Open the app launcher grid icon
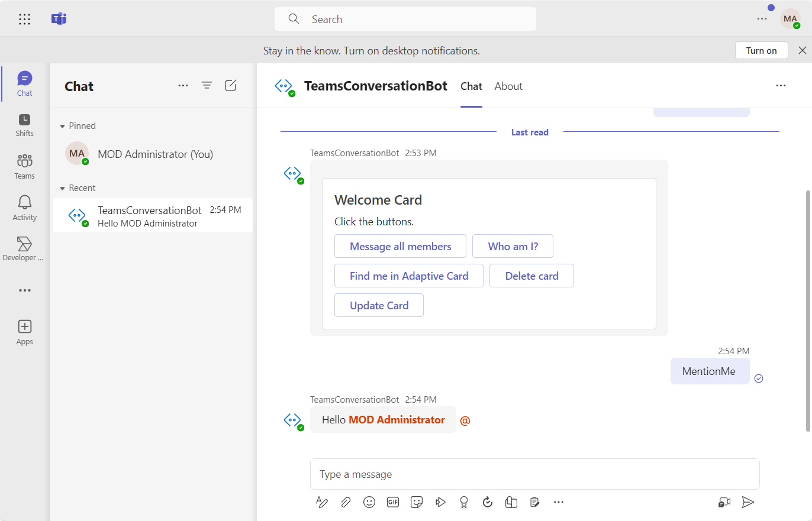 click(x=24, y=19)
